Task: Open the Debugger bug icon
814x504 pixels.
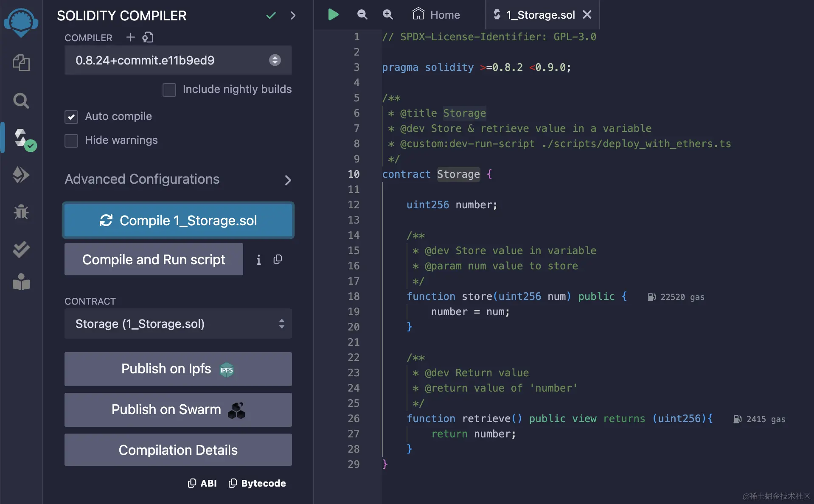Action: coord(21,211)
